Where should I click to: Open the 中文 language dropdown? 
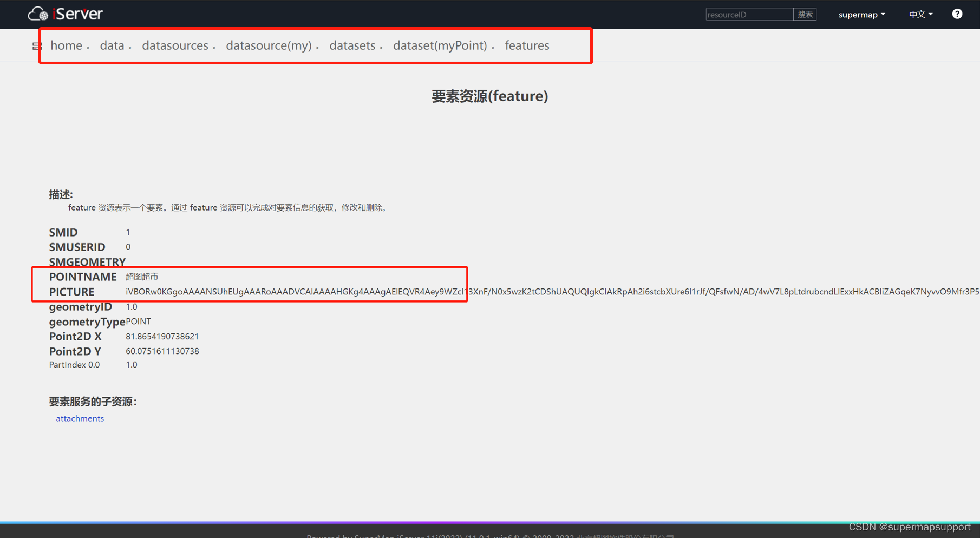[920, 15]
